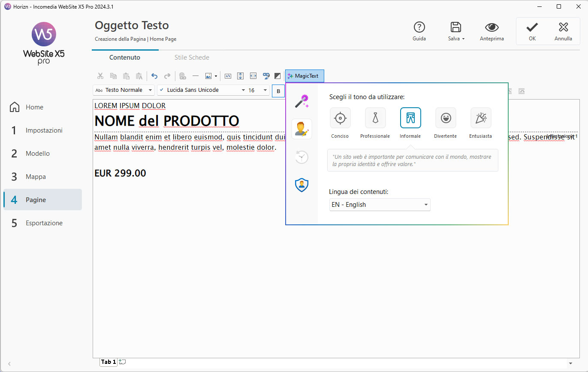Click Anteprima to preview the site

click(492, 31)
